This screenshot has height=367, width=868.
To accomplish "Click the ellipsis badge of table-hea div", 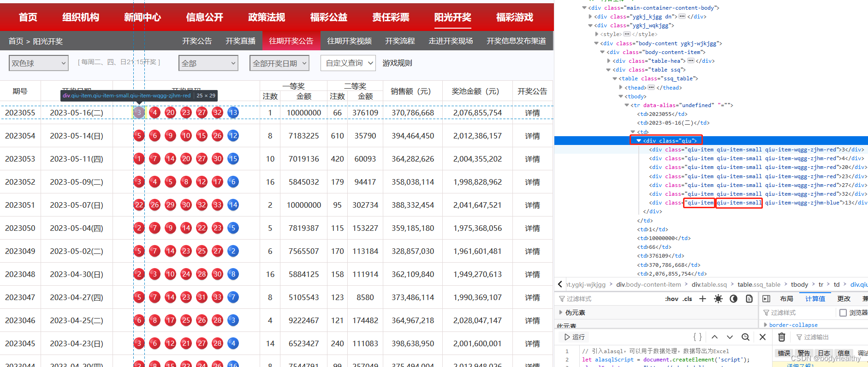I will click(x=690, y=61).
